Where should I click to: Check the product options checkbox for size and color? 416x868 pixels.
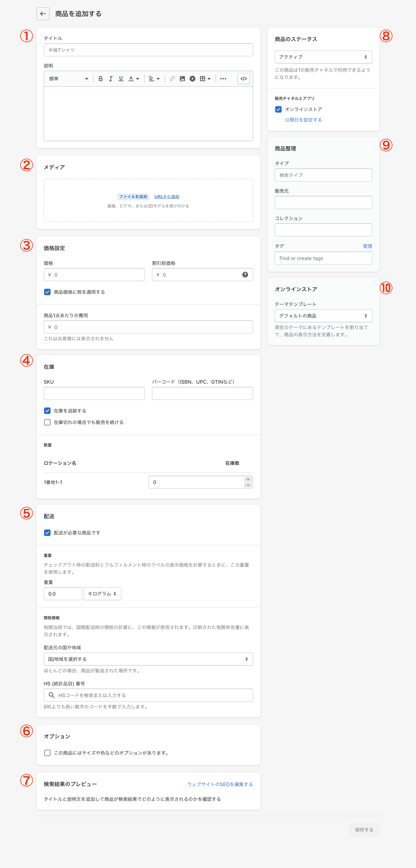48,753
